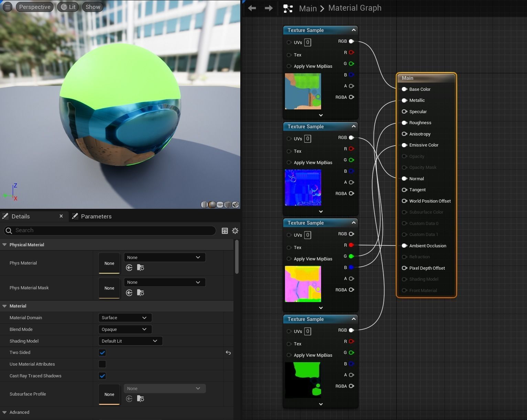Image resolution: width=527 pixels, height=420 pixels.
Task: Use selected asset for Phys Material Mask
Action: click(x=129, y=293)
